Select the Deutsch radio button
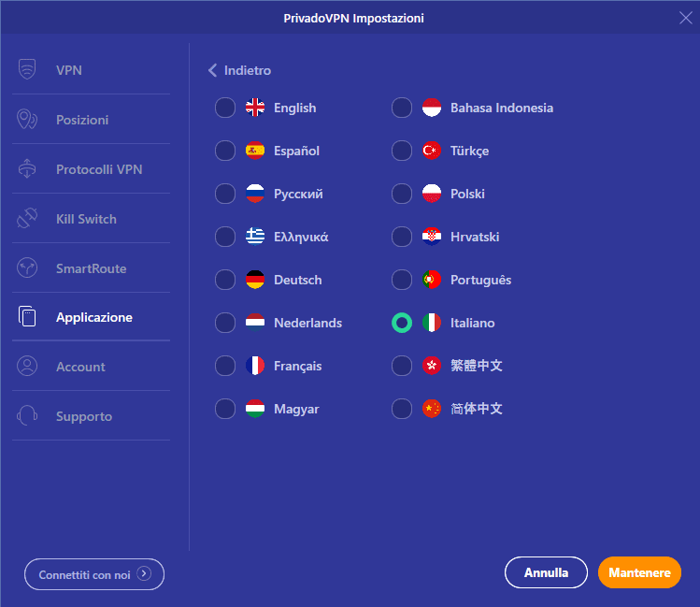700x607 pixels. point(225,280)
